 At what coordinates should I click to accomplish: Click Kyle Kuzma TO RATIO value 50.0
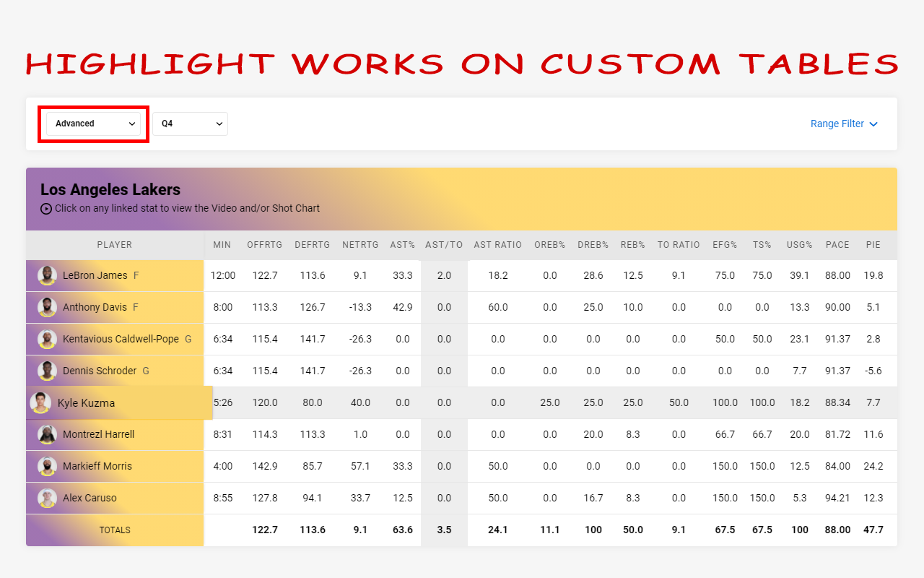coord(679,402)
